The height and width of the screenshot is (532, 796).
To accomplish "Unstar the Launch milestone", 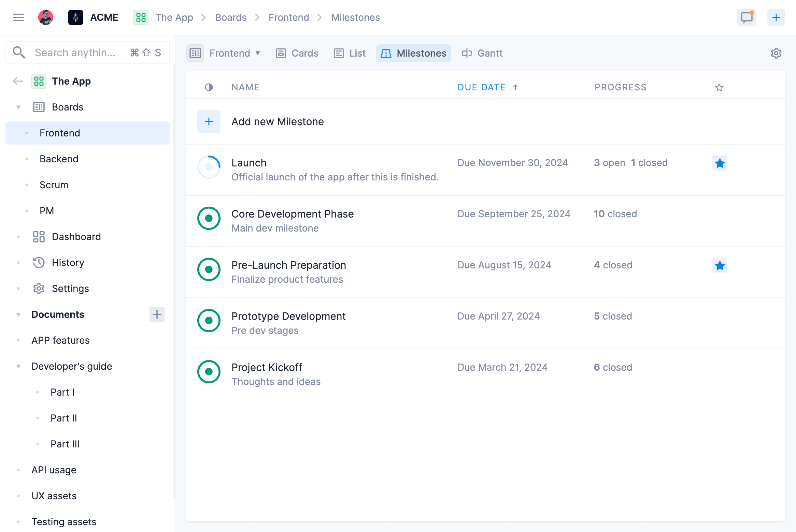I will 720,163.
